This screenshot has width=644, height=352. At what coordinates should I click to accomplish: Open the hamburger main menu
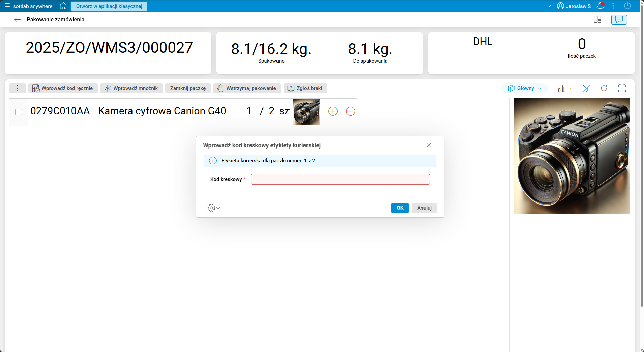click(x=7, y=6)
